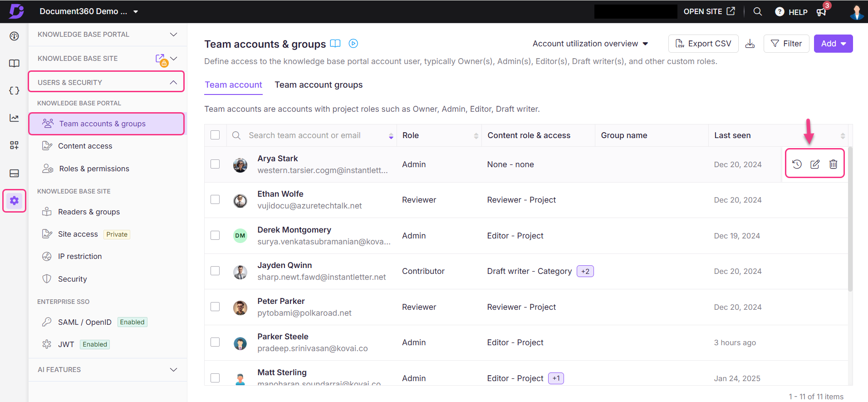Click the table's vertical scrollbar
The width and height of the screenshot is (868, 402).
(850, 218)
